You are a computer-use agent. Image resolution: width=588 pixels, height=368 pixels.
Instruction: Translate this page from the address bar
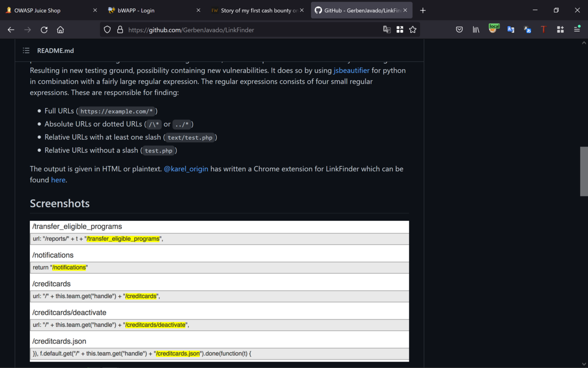(387, 29)
